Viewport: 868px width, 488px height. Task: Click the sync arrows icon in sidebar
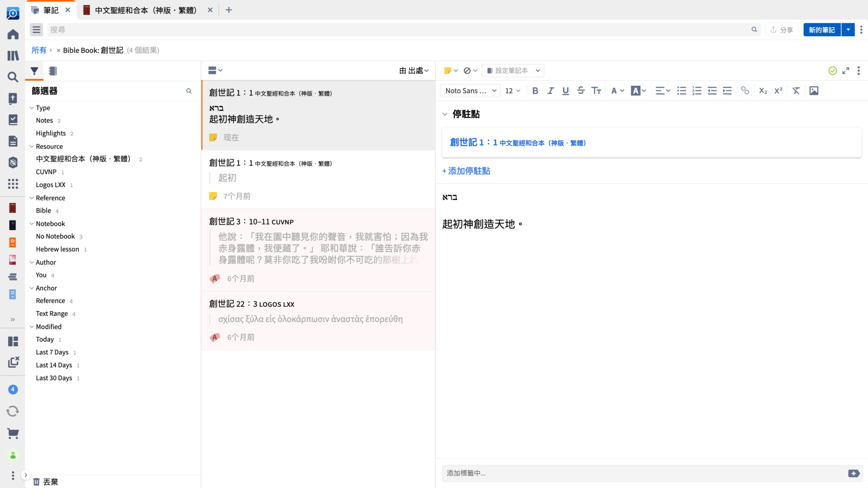(x=13, y=411)
